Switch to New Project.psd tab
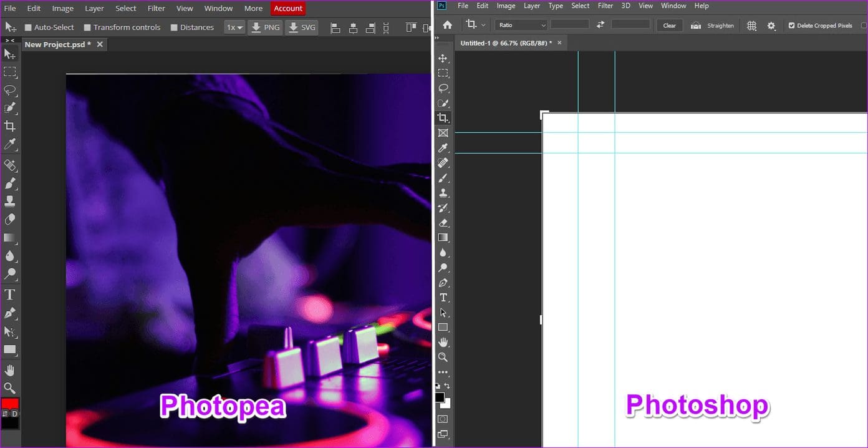This screenshot has height=448, width=868. coord(57,44)
